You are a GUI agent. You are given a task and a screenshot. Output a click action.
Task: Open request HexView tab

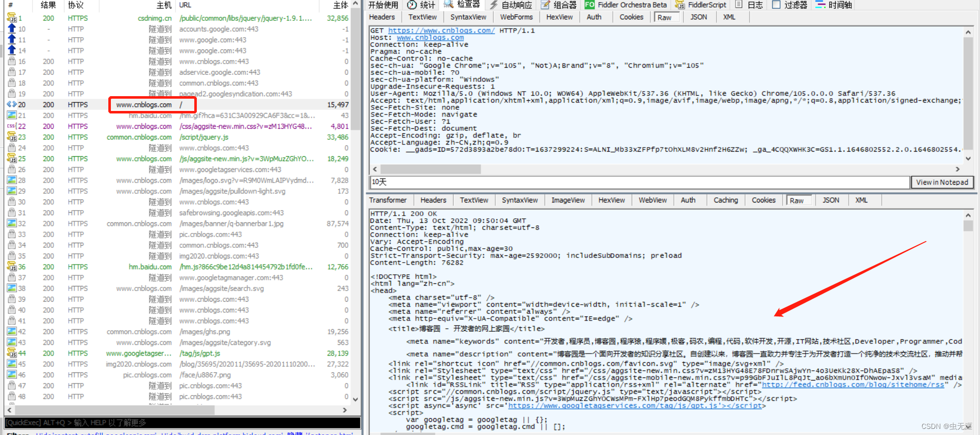[559, 17]
